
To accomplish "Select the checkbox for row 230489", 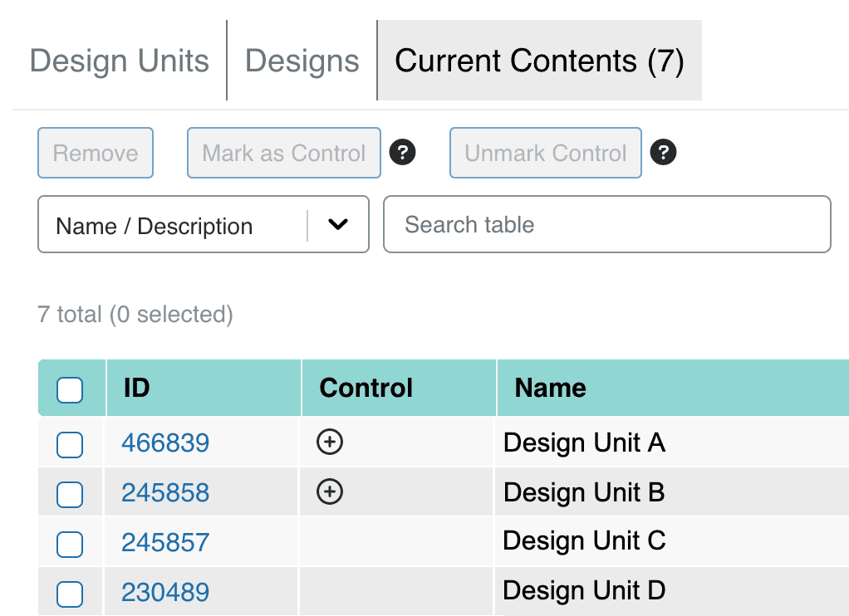I will 70,594.
